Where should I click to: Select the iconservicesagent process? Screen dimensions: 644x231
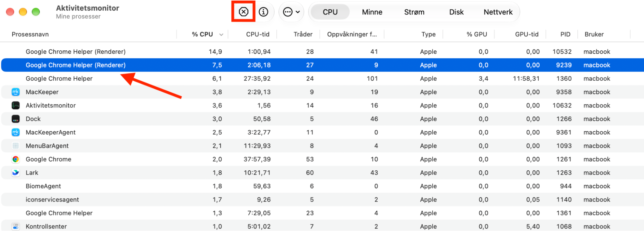[x=52, y=200]
